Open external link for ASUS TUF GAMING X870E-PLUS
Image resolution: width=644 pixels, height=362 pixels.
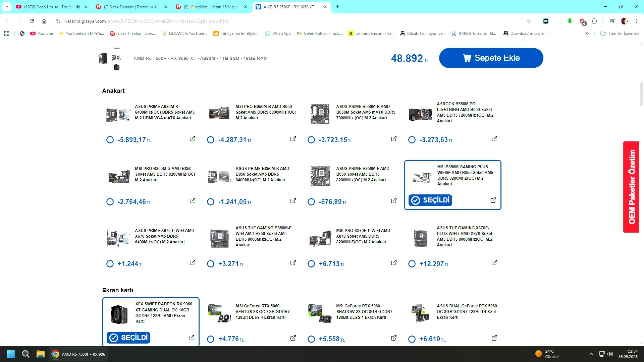pyautogui.click(x=494, y=262)
